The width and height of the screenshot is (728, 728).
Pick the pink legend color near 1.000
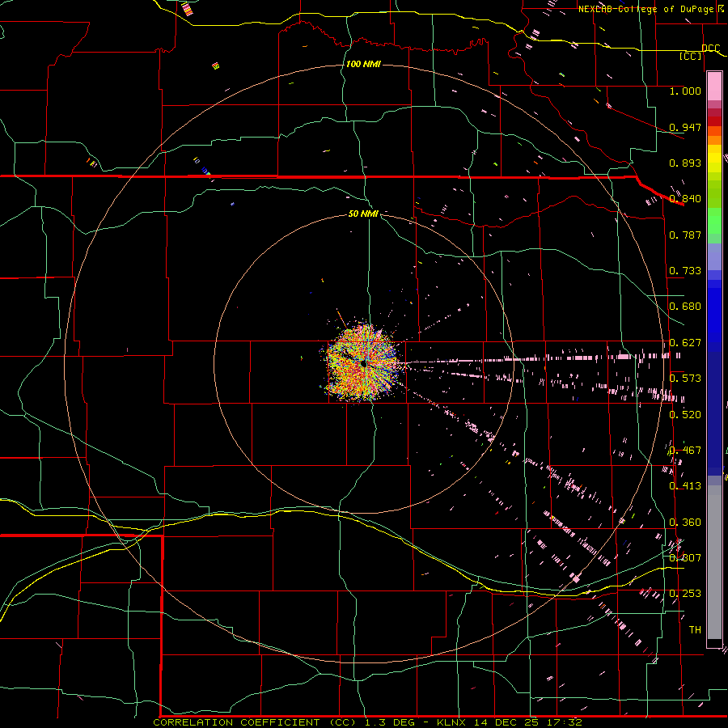714,86
